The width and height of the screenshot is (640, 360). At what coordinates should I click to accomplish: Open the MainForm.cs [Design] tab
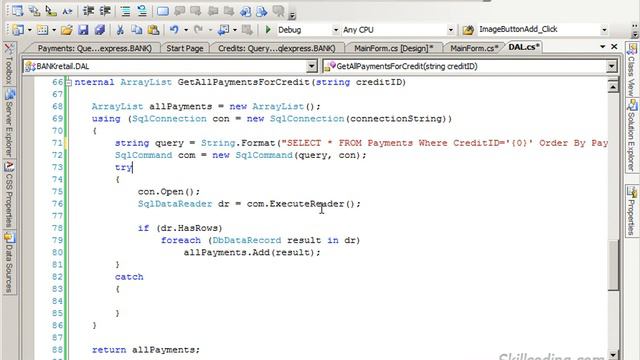[x=393, y=48]
